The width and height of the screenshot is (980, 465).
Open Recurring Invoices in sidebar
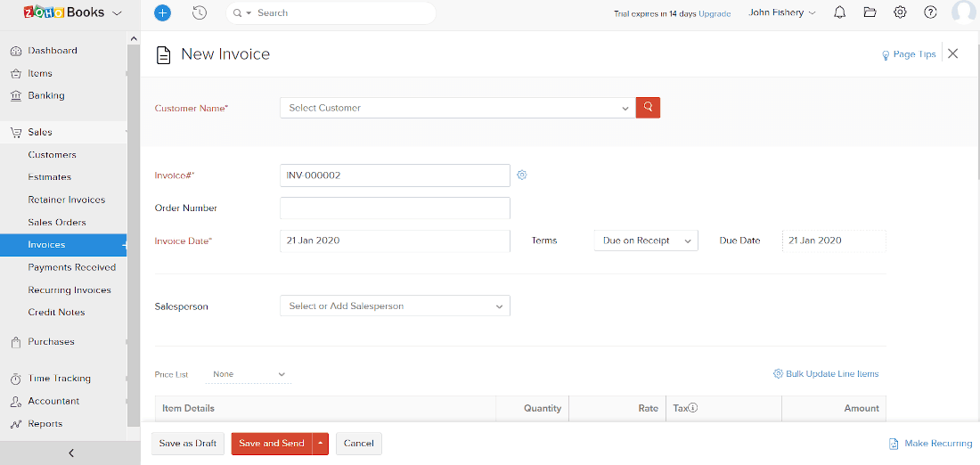[x=69, y=290]
